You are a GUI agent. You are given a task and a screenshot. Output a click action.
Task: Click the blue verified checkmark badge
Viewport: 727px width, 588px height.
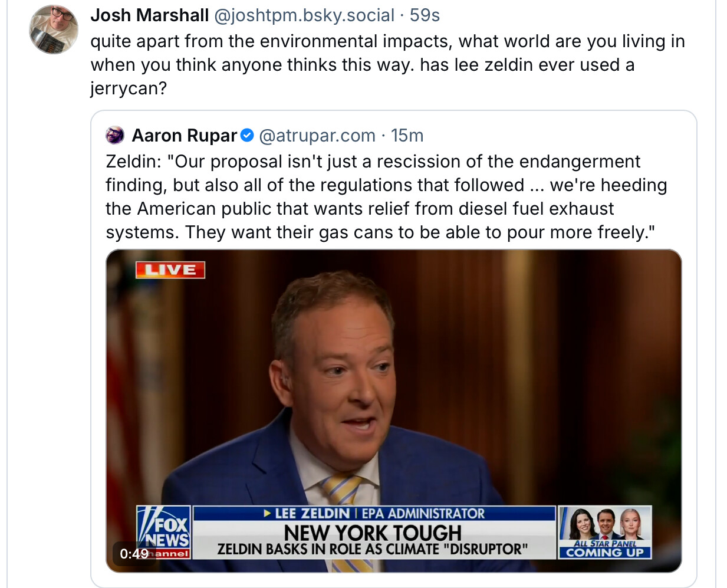(x=248, y=136)
